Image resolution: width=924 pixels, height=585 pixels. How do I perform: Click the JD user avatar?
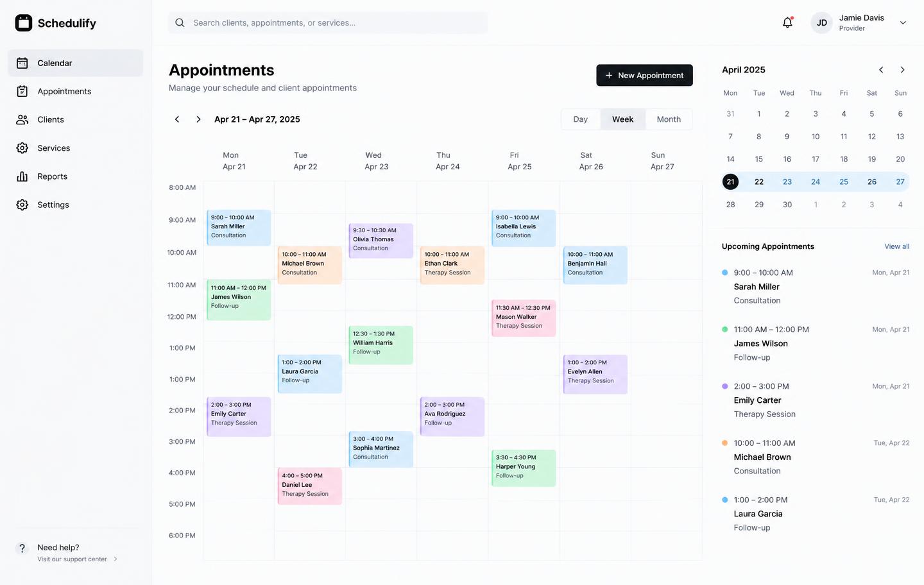[x=821, y=22]
